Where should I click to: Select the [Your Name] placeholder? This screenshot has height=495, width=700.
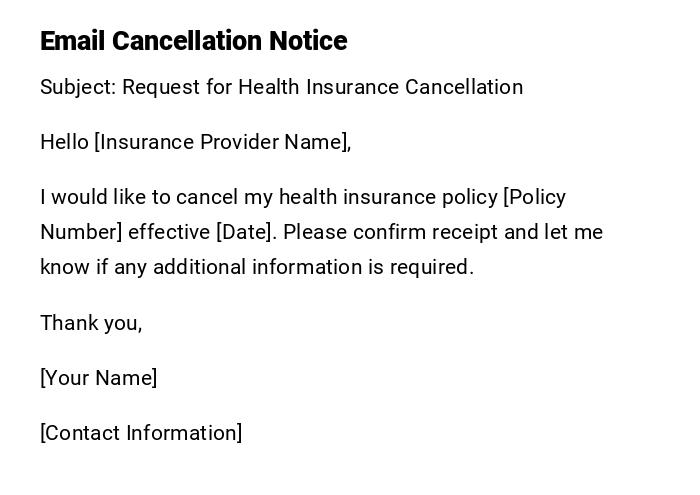pos(99,378)
